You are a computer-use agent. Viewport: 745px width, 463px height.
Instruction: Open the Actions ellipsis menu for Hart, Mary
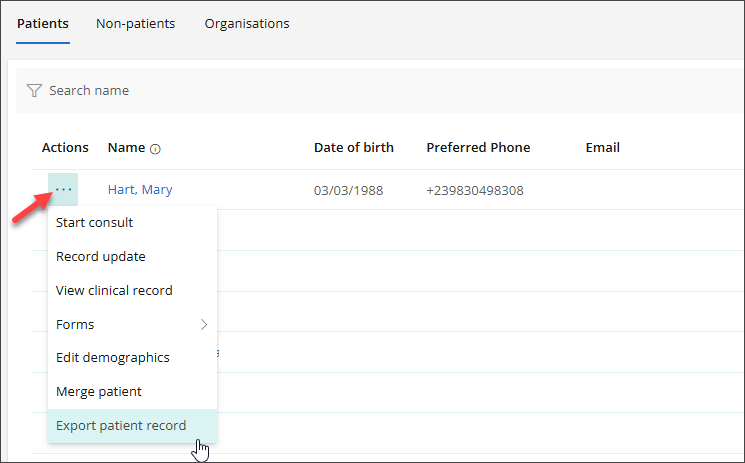[64, 189]
